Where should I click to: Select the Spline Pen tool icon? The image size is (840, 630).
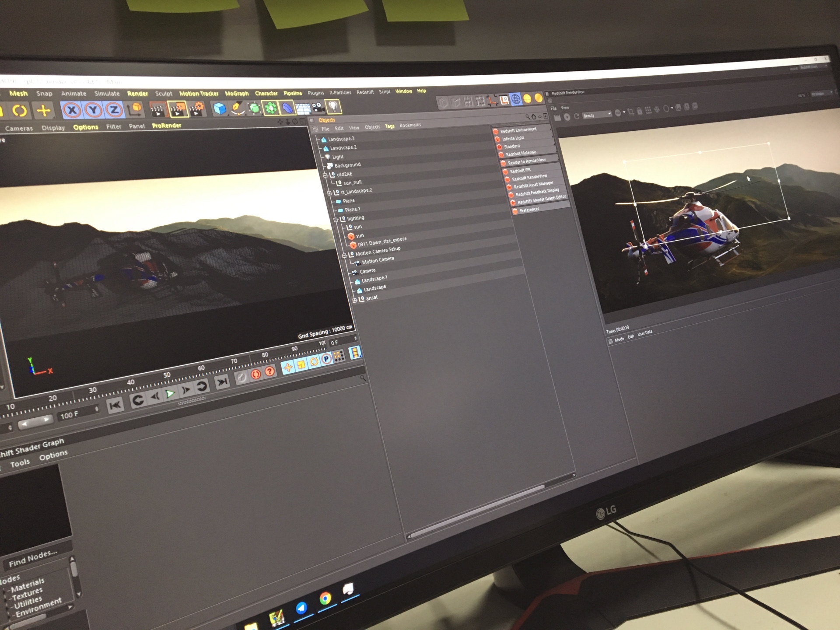(237, 108)
